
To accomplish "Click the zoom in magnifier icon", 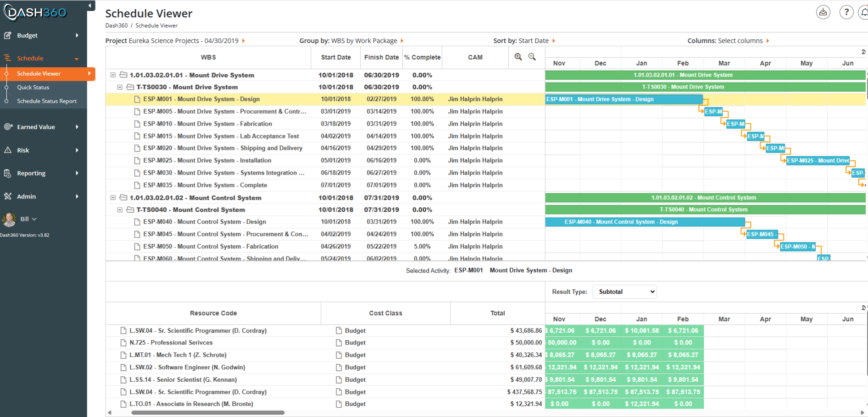I will point(518,57).
